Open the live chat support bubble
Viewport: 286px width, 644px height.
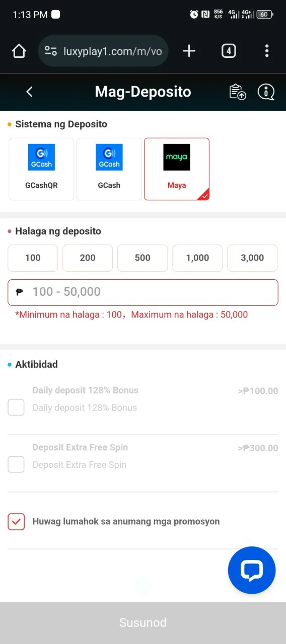[252, 571]
